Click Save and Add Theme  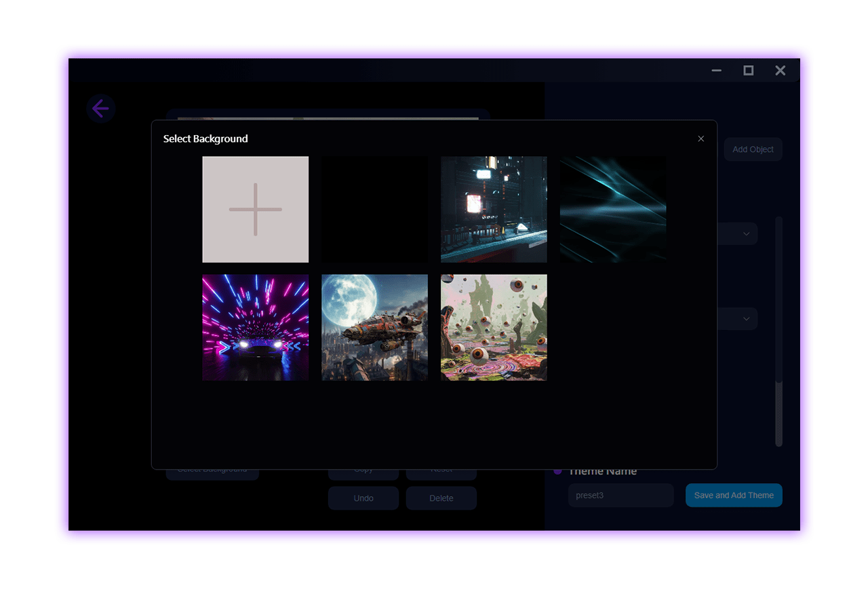pyautogui.click(x=734, y=495)
